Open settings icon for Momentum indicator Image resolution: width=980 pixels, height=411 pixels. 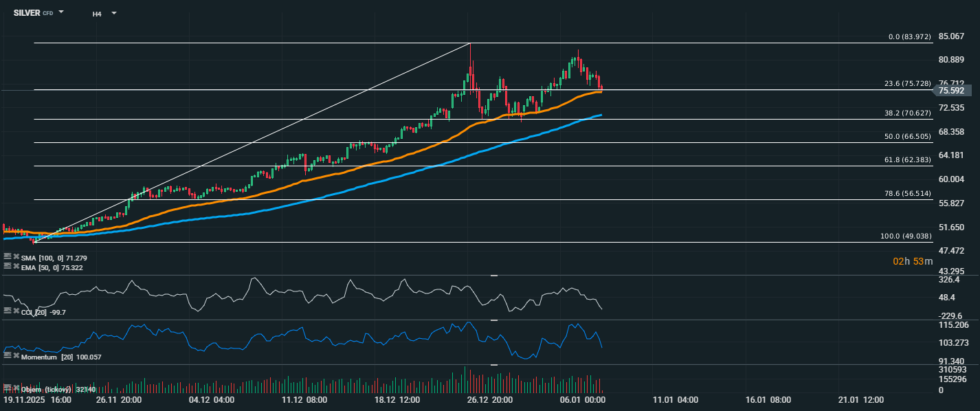pyautogui.click(x=7, y=356)
